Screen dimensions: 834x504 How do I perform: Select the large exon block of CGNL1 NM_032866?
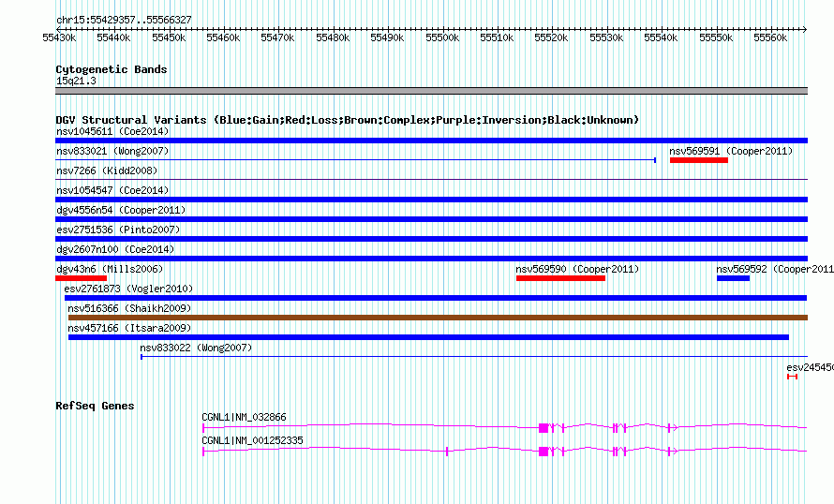coord(544,428)
